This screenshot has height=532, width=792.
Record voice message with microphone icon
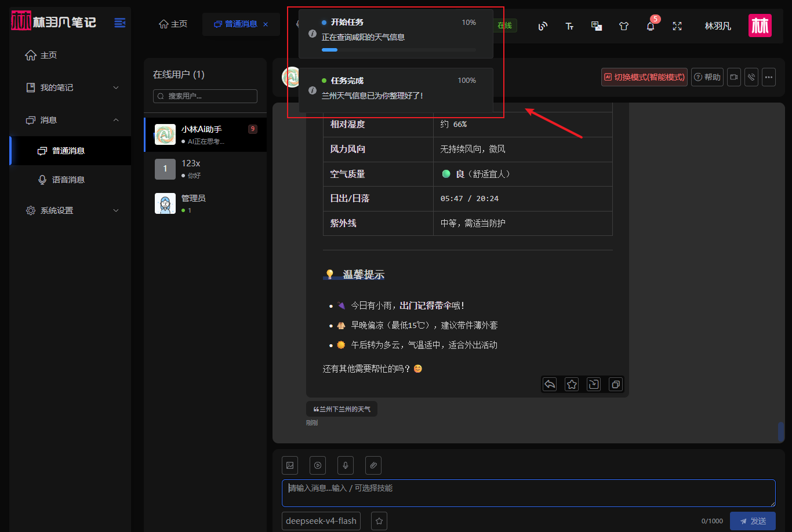pyautogui.click(x=346, y=465)
